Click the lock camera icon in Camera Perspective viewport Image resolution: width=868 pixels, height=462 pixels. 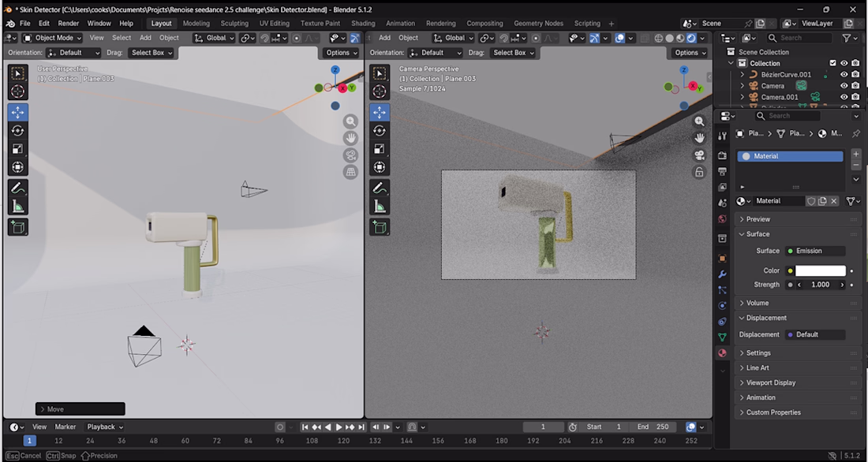(x=700, y=172)
